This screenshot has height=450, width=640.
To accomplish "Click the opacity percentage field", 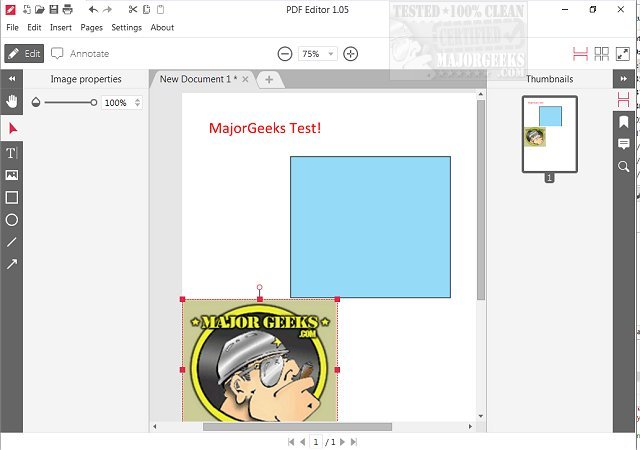I will [117, 102].
